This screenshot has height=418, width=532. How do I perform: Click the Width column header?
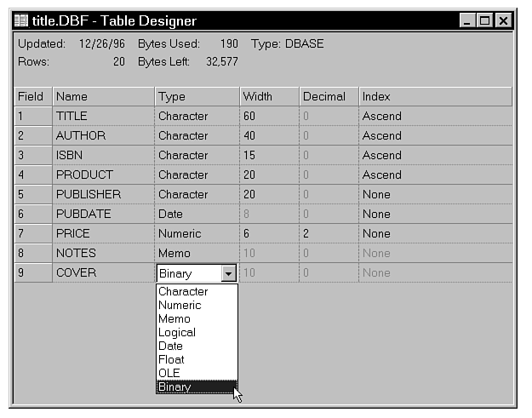tap(268, 97)
